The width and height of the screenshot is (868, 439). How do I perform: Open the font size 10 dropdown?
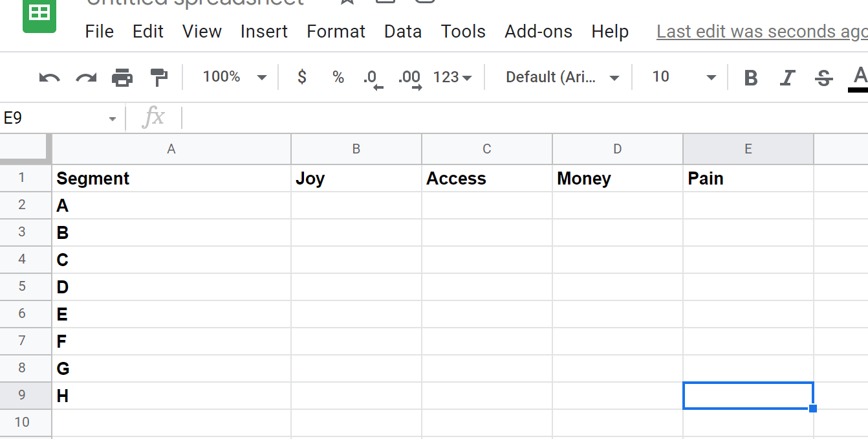point(684,77)
